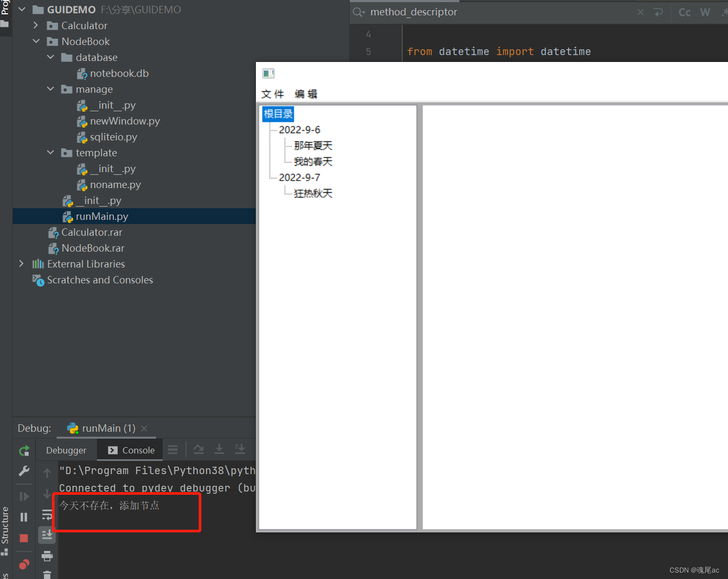Toggle match case Cc option
728x579 pixels.
click(685, 12)
